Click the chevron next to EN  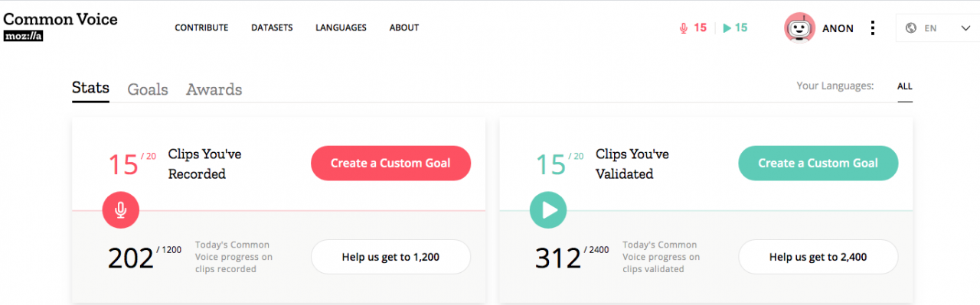click(x=965, y=28)
